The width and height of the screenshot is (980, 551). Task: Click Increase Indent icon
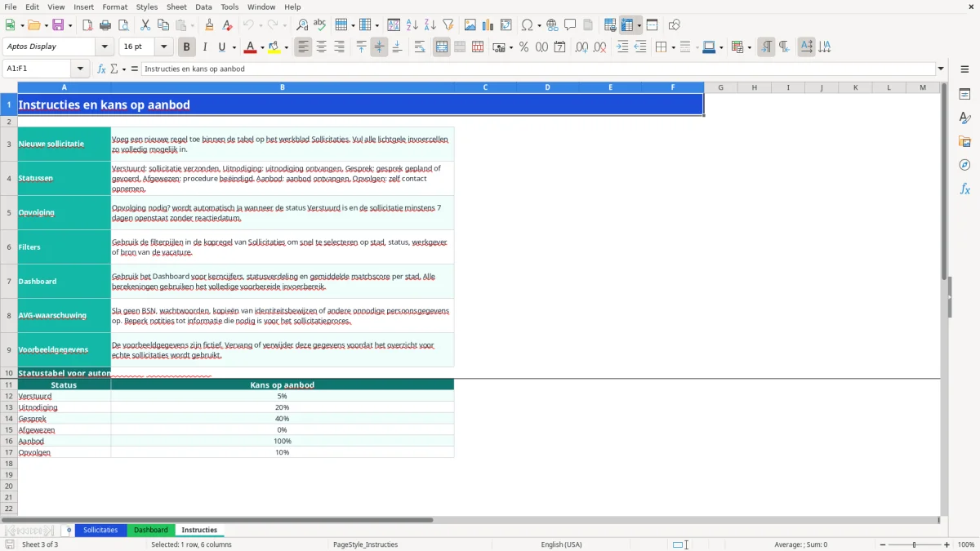pyautogui.click(x=622, y=47)
